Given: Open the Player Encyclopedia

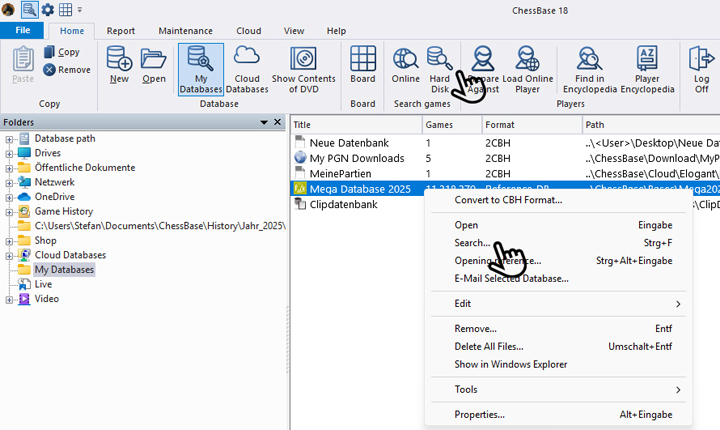Looking at the screenshot, I should [x=647, y=69].
